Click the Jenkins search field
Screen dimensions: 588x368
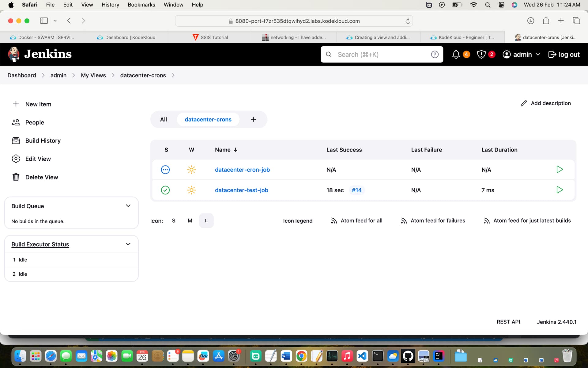coord(380,55)
